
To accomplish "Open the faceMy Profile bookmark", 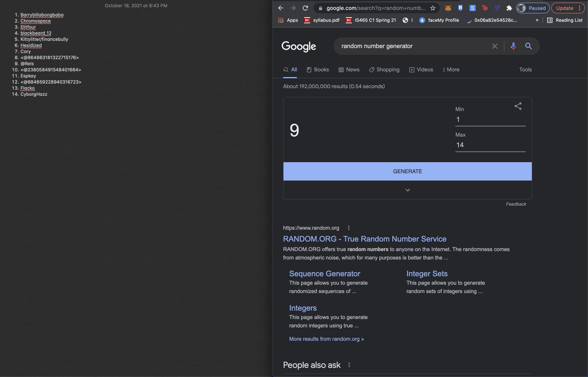I will (x=439, y=20).
